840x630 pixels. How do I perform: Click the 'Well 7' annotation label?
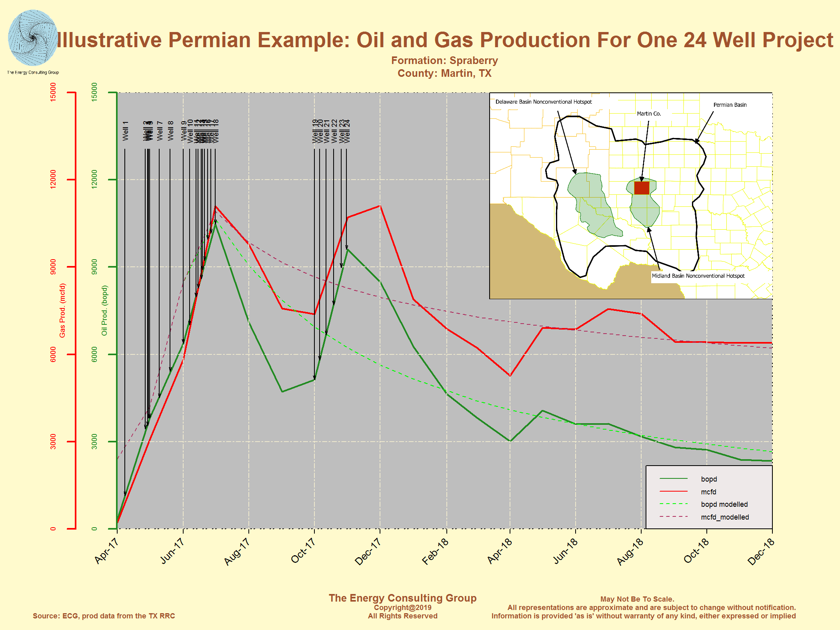coord(160,131)
